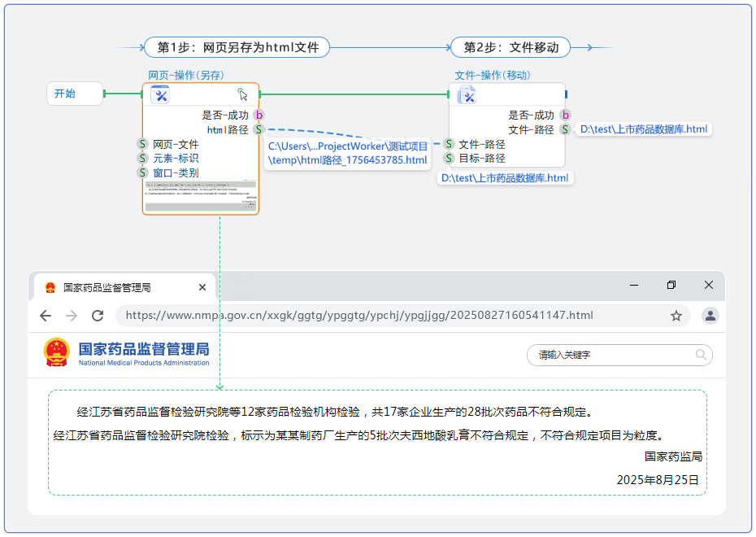Select the wrench tool icon on 网页-操作 node

[160, 94]
